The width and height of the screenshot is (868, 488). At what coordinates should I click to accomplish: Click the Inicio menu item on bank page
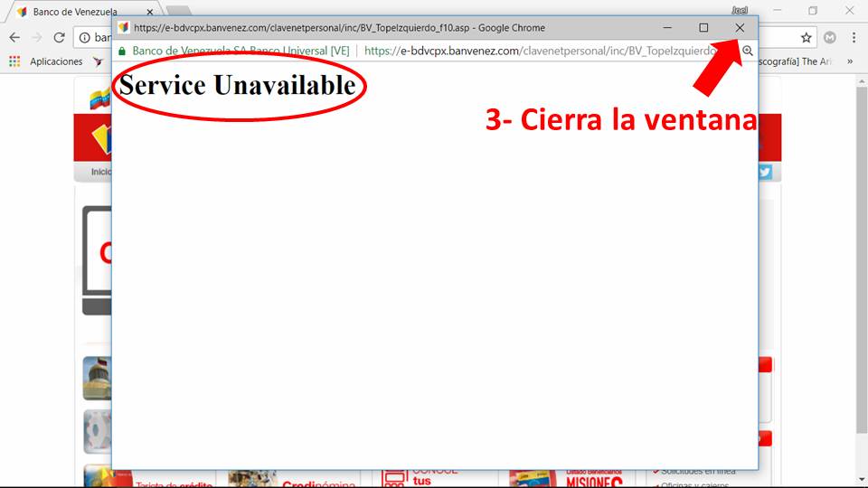tap(100, 172)
